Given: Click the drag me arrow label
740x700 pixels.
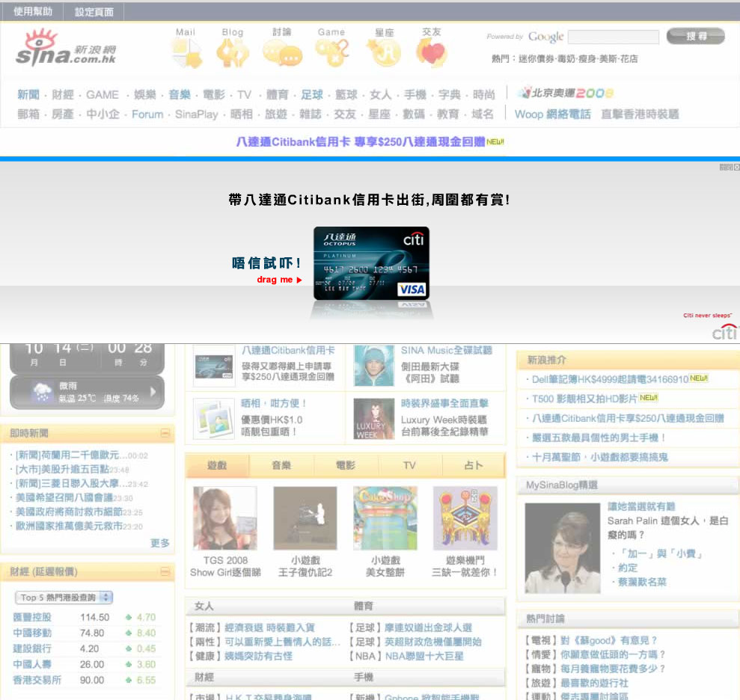Looking at the screenshot, I should (279, 280).
